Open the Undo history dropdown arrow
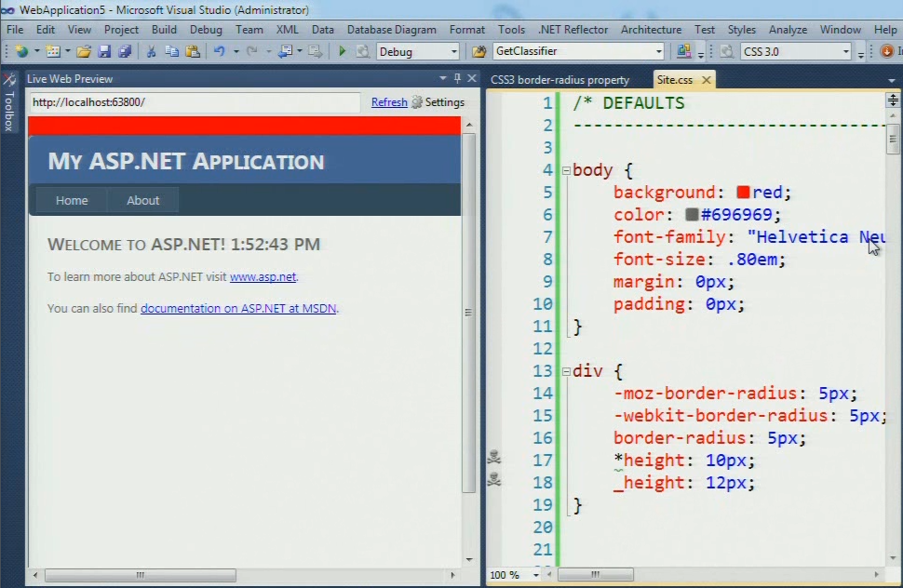This screenshot has width=903, height=588. pos(236,52)
